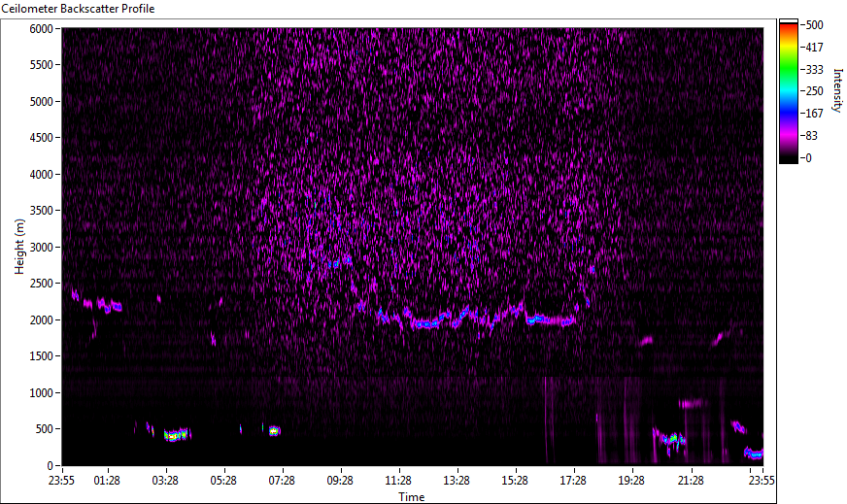Select the 2500 height scale value
The image size is (847, 504).
click(42, 284)
